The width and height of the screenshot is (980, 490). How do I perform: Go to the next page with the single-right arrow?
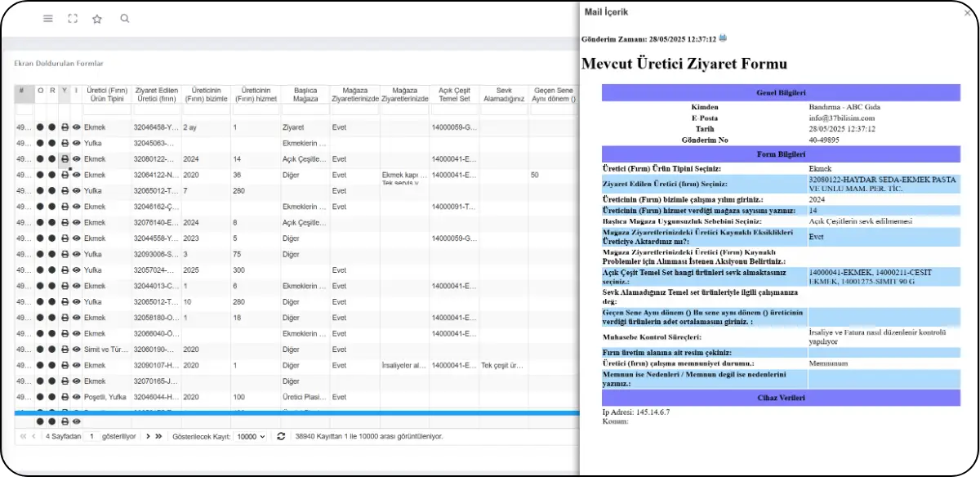[x=148, y=436]
